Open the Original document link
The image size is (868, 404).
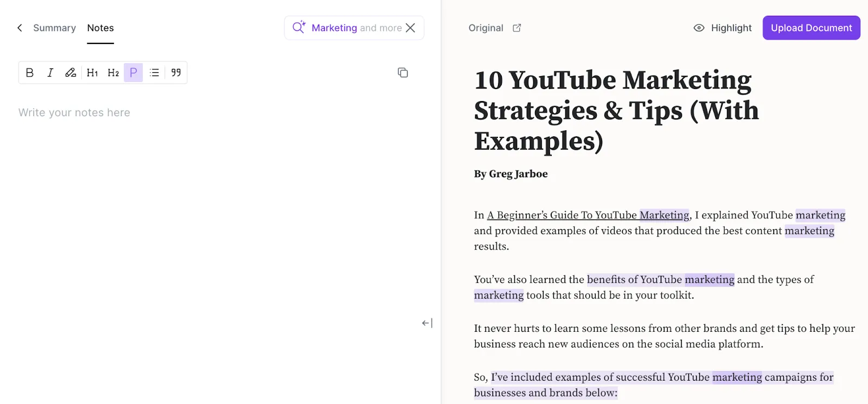pyautogui.click(x=486, y=28)
